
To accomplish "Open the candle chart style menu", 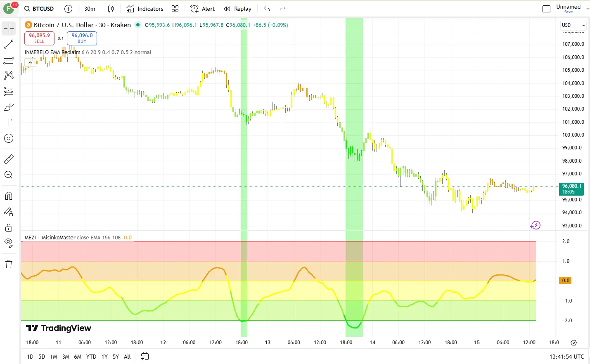I will click(x=111, y=9).
